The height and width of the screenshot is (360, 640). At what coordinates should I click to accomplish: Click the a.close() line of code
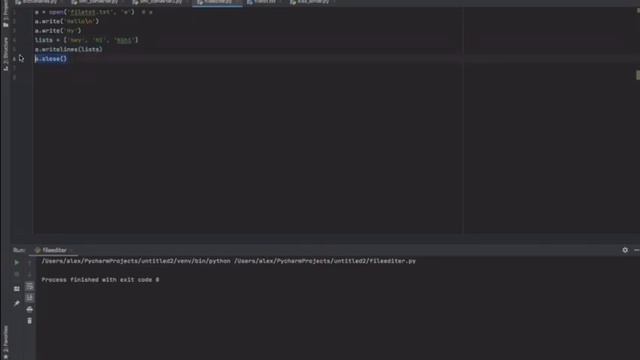[51, 59]
